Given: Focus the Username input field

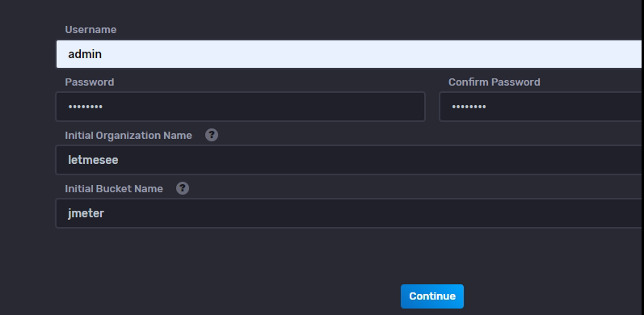Looking at the screenshot, I should pos(349,54).
